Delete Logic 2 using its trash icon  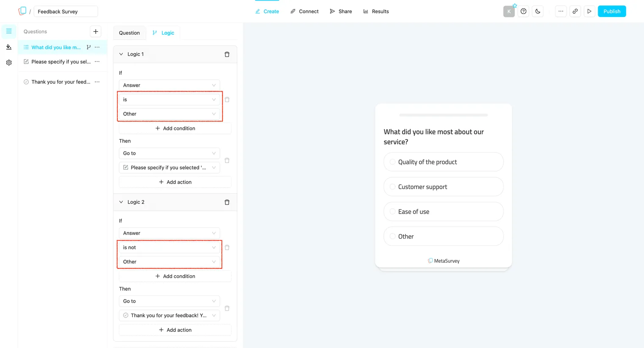[227, 202]
